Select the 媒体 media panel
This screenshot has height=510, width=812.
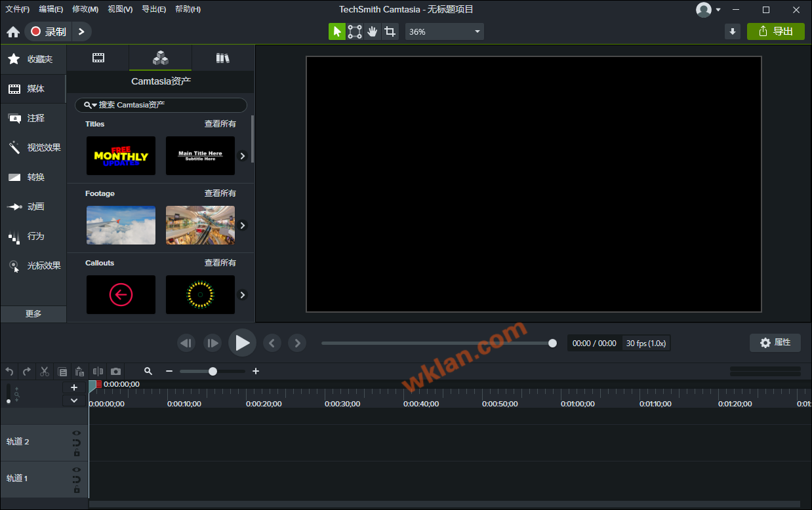click(33, 88)
